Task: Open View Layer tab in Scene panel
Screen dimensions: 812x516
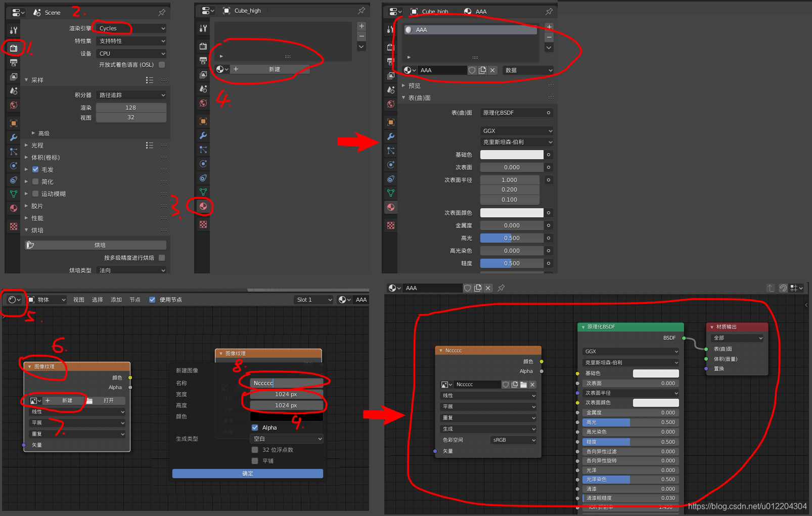Action: pos(14,77)
